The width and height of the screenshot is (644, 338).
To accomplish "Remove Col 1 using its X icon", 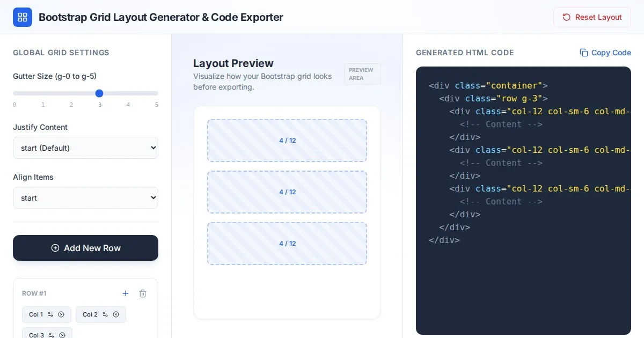I will click(61, 314).
